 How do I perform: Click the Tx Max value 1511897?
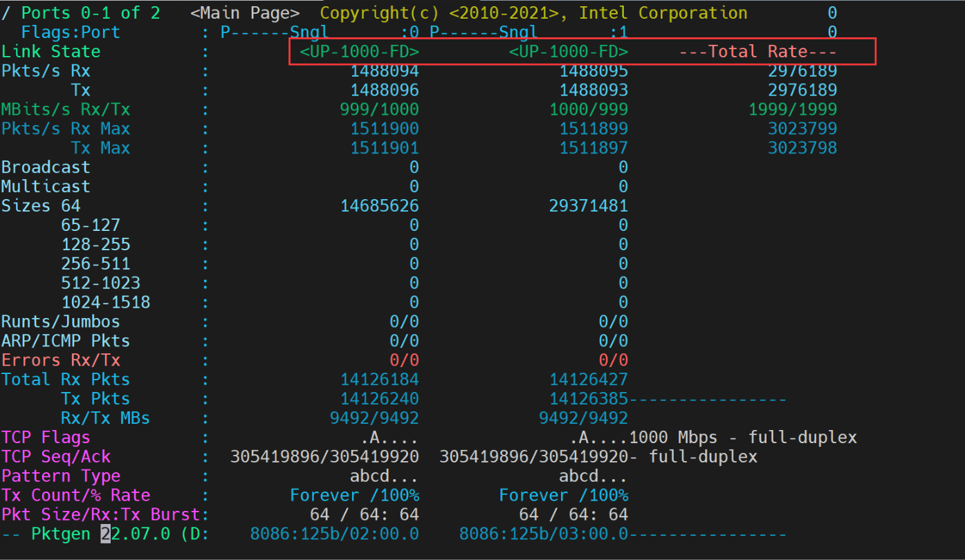click(x=594, y=148)
